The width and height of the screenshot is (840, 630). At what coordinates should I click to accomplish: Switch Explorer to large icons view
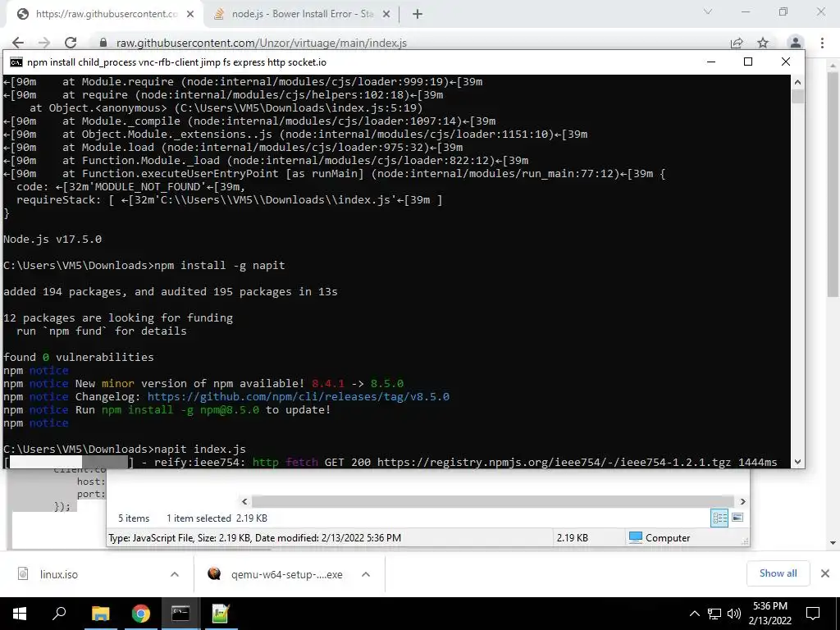737,518
